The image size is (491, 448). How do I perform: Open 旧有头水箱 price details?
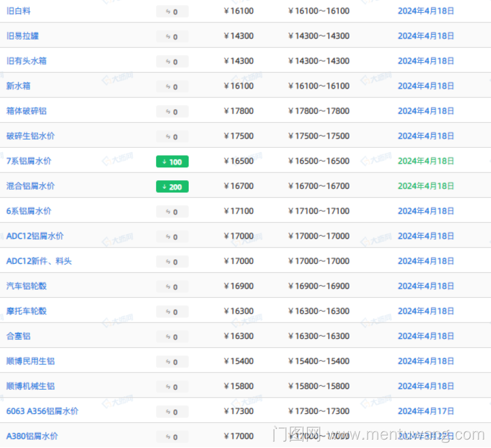26,60
